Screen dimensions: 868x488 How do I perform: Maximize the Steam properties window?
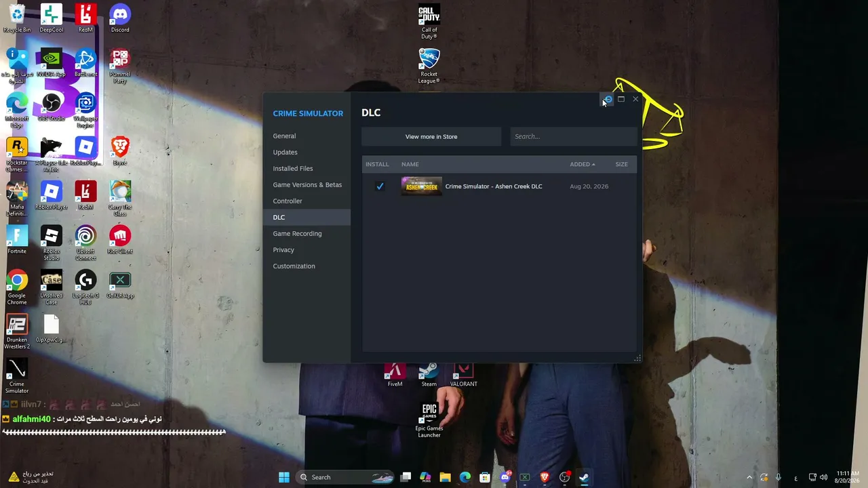(x=621, y=99)
